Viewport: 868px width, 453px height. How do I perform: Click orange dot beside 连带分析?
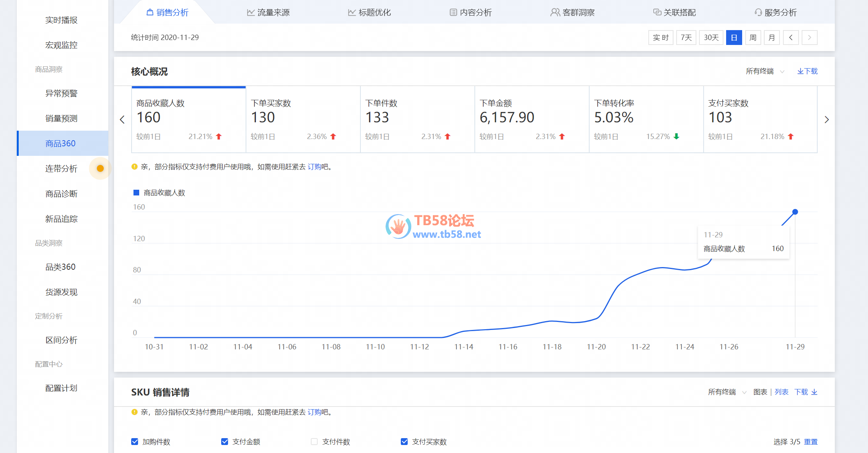click(100, 168)
